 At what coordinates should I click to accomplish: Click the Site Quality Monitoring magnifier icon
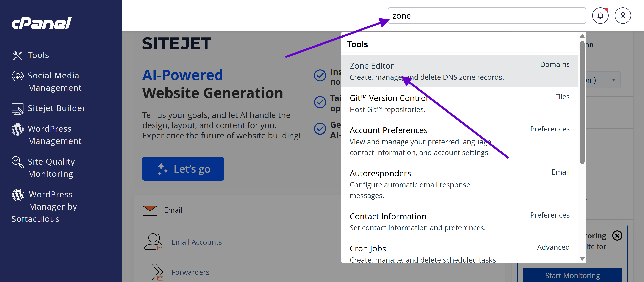coord(18,162)
